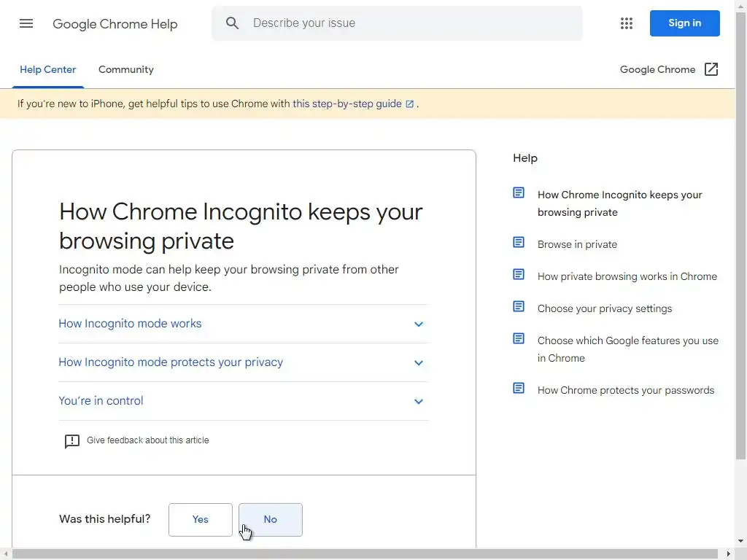Open Give feedback about this article
The image size is (747, 560).
click(147, 440)
